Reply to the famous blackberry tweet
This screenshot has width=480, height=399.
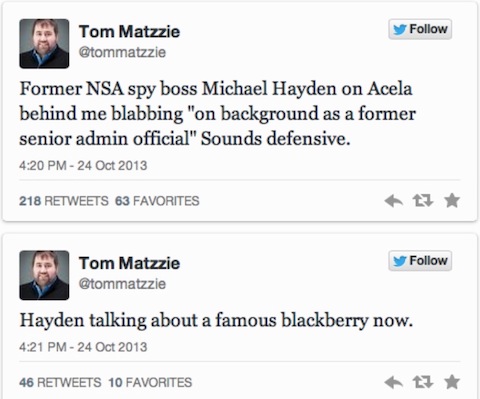click(x=394, y=382)
